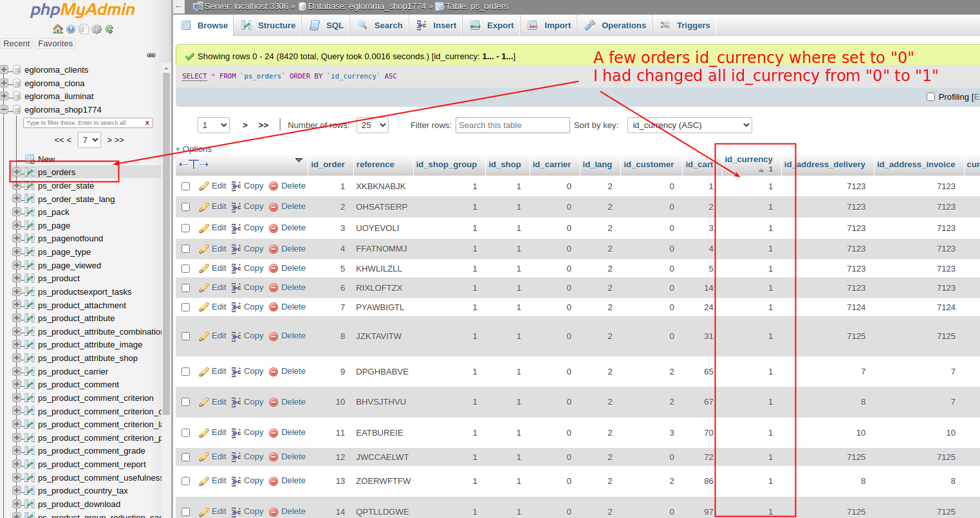Go to next results page arrow

(245, 125)
